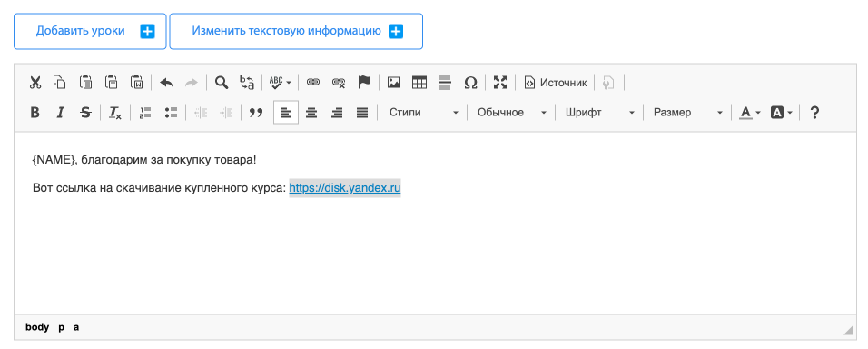This screenshot has height=349, width=868.
Task: Click the disk.yandex.ru hyperlink in the text
Action: tap(345, 188)
